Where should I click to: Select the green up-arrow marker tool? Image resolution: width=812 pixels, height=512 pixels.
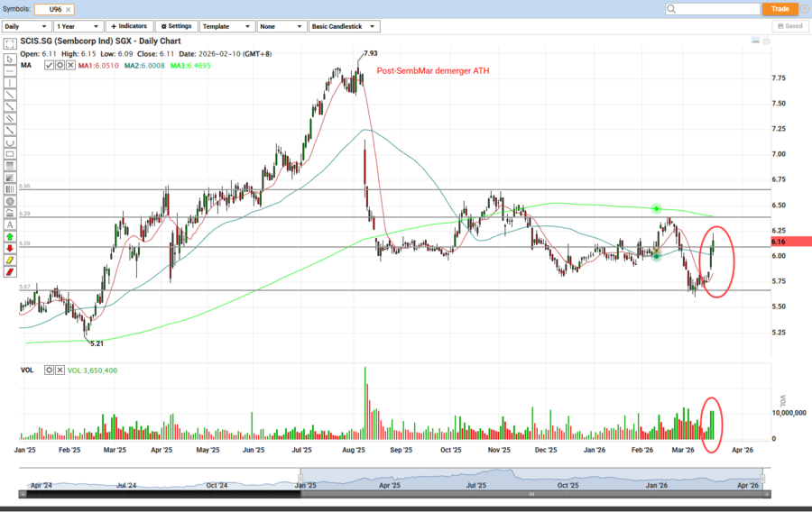point(10,236)
